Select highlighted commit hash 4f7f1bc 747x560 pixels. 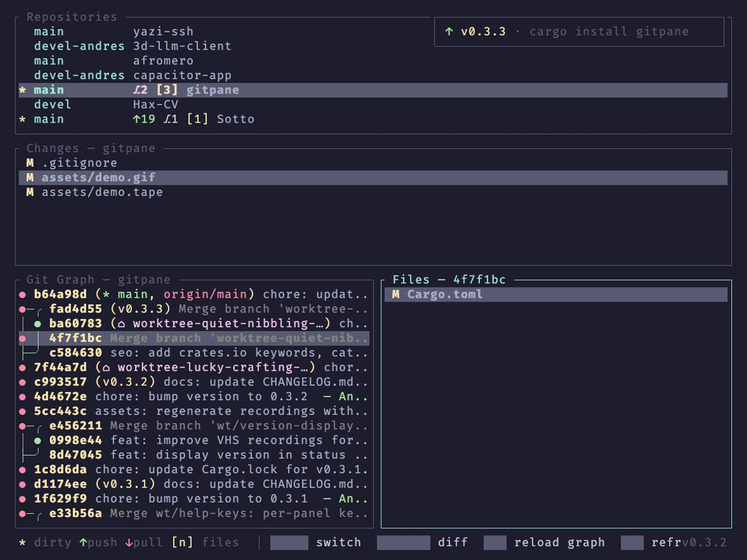76,338
